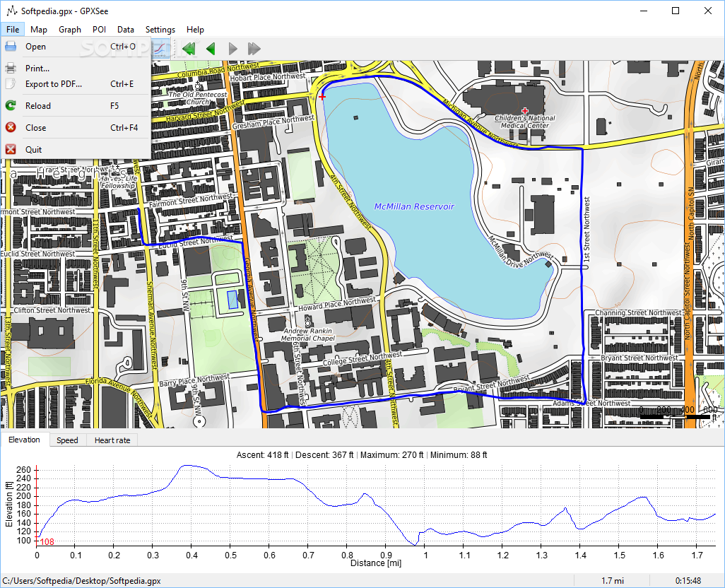Choose Open from the File menu
The width and height of the screenshot is (725, 588).
pyautogui.click(x=76, y=47)
